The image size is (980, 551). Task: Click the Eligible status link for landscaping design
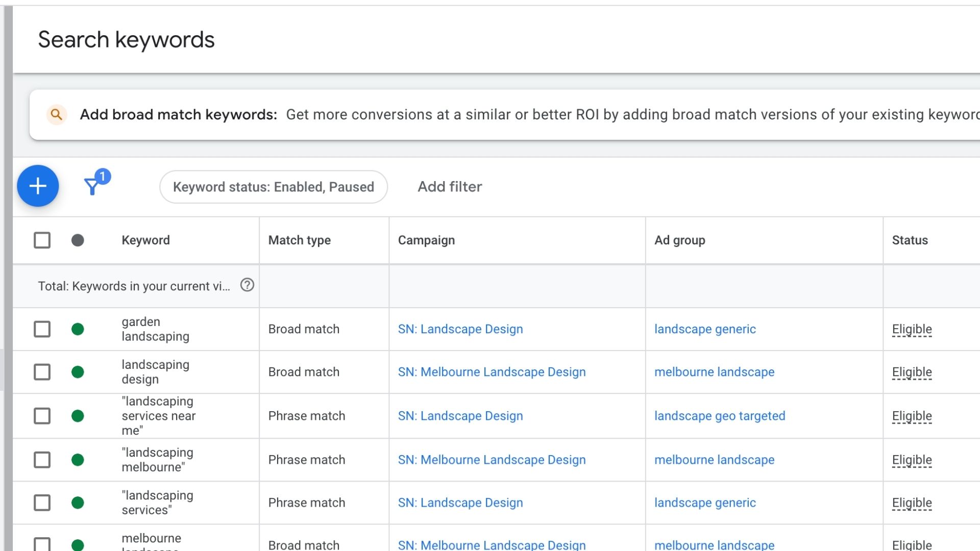coord(912,371)
